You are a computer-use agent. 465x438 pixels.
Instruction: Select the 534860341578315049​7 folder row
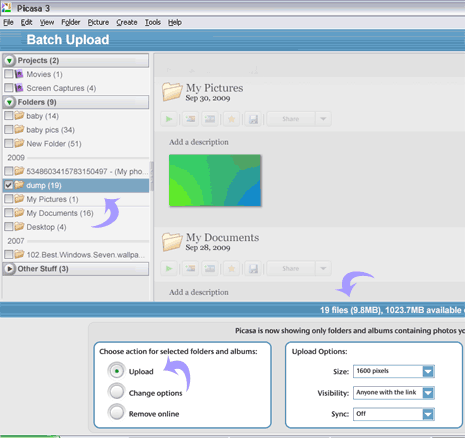click(x=76, y=171)
